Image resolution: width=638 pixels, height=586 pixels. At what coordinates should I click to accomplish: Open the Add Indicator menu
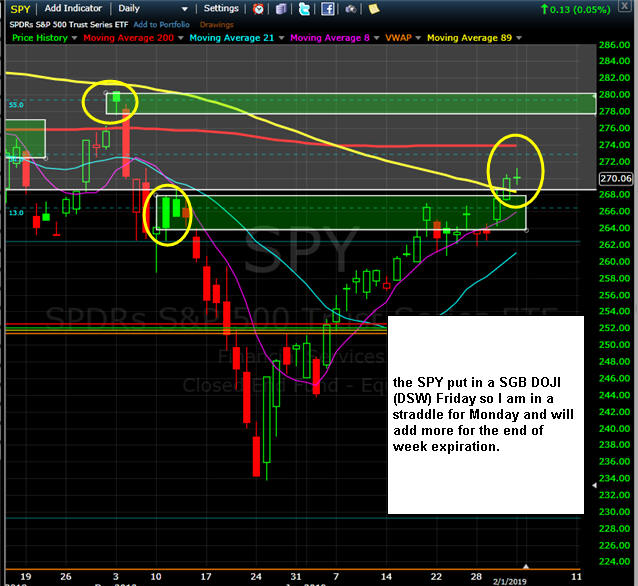(73, 8)
